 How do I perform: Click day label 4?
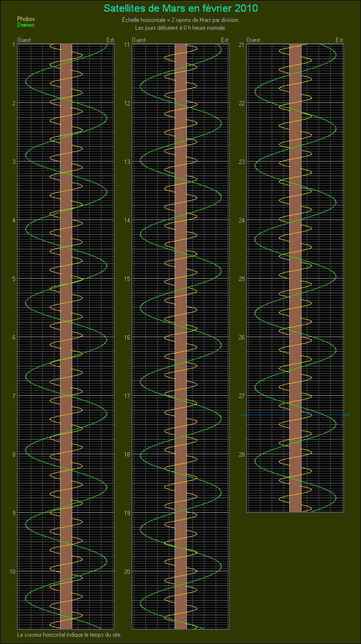(x=13, y=221)
